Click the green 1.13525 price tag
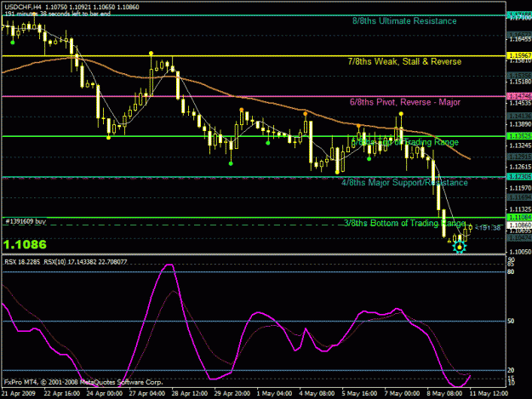 [519, 136]
